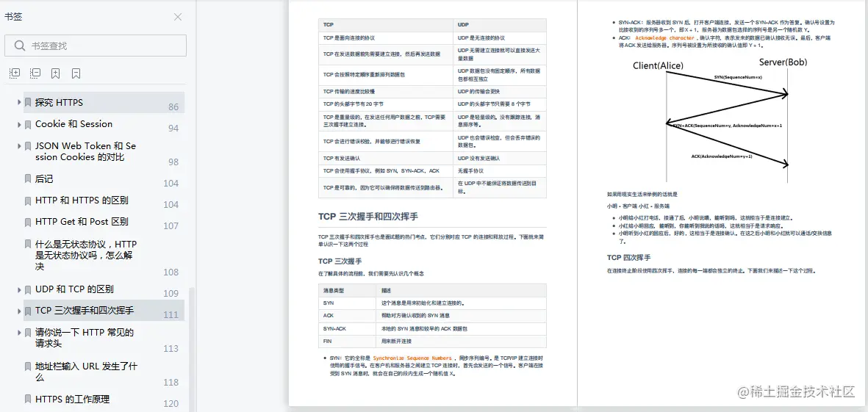Open HTTPS 的工作原理 bookmark
Image resolution: width=868 pixels, height=412 pixels.
click(x=72, y=399)
